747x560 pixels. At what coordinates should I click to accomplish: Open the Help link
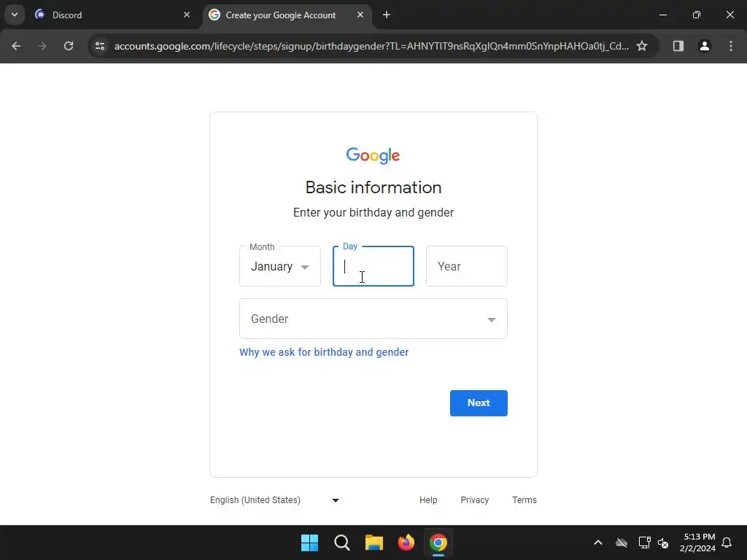(428, 500)
